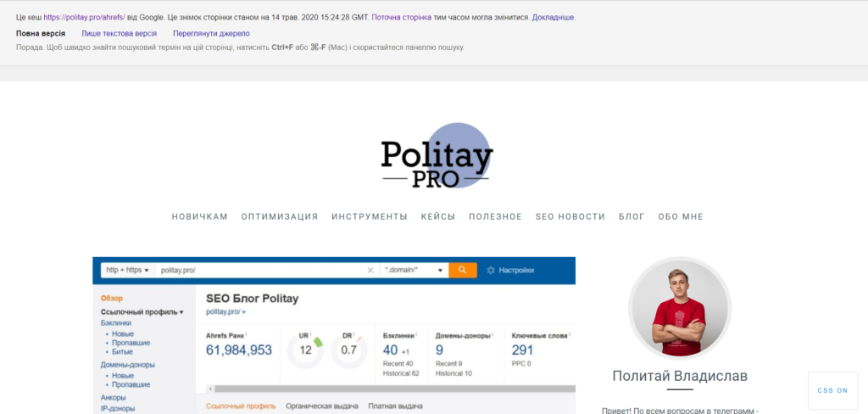
Task: Toggle the CSS ON button
Action: pyautogui.click(x=832, y=390)
